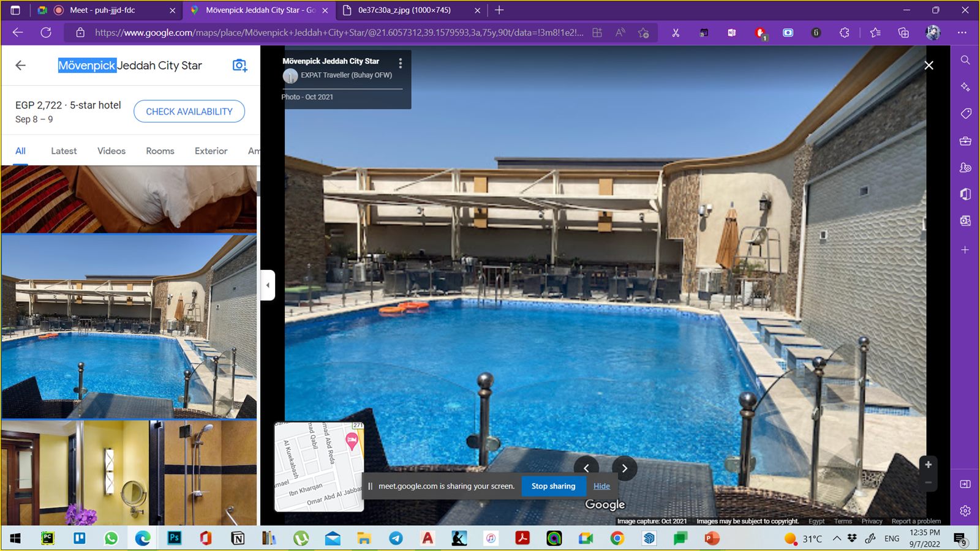Open the OneNote Web Clipper extension
The height and width of the screenshot is (551, 980).
click(x=732, y=32)
